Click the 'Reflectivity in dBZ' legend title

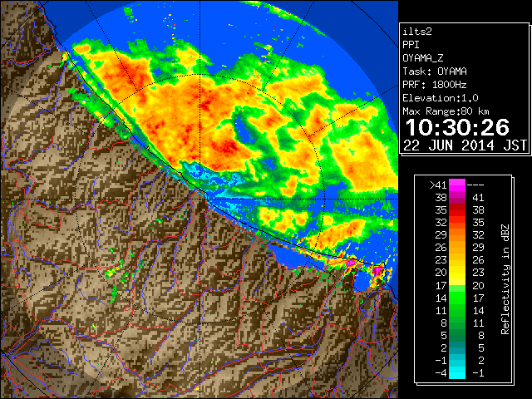[x=505, y=279]
